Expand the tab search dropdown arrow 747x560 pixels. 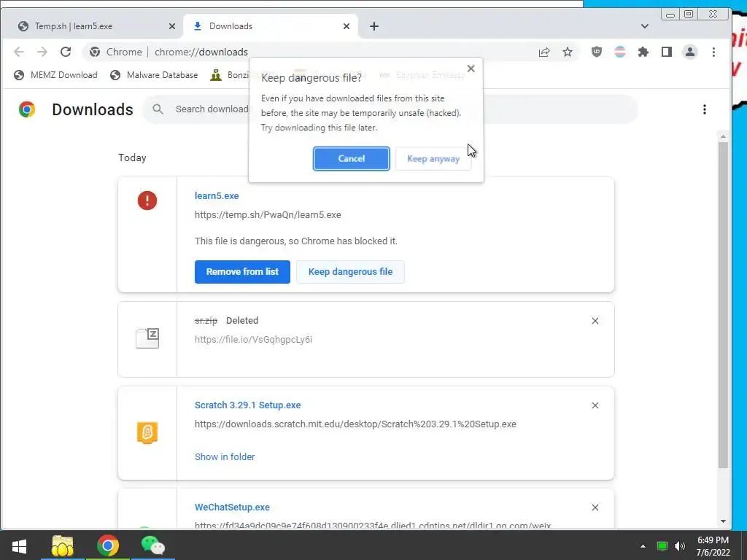coord(645,26)
